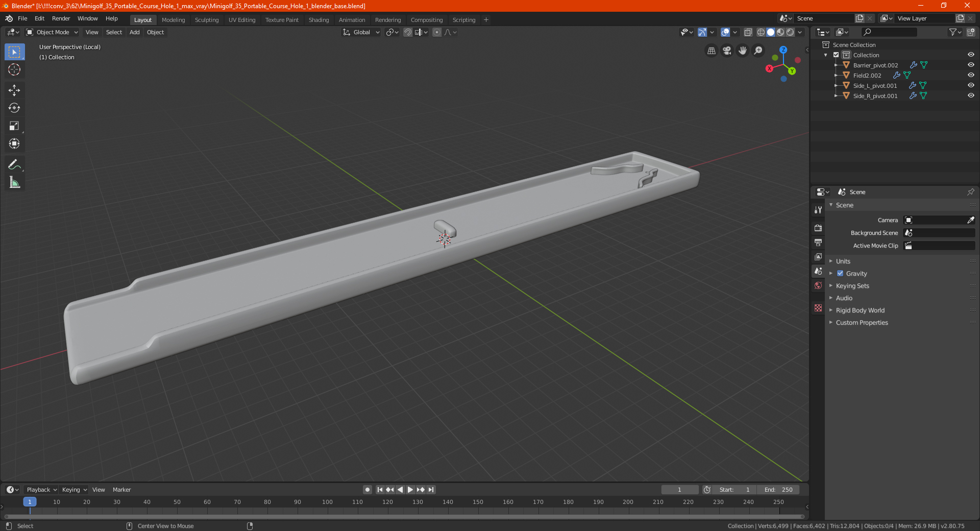Select the Select Box tool

(14, 52)
